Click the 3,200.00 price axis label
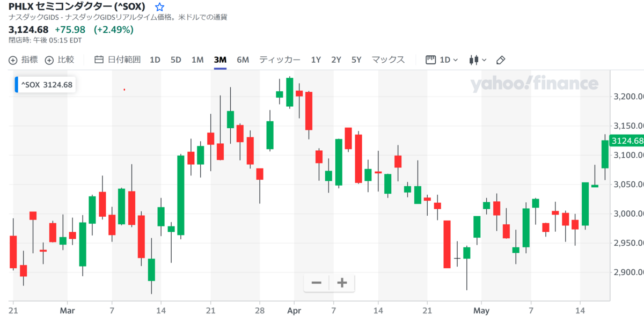The height and width of the screenshot is (316, 644). 628,97
